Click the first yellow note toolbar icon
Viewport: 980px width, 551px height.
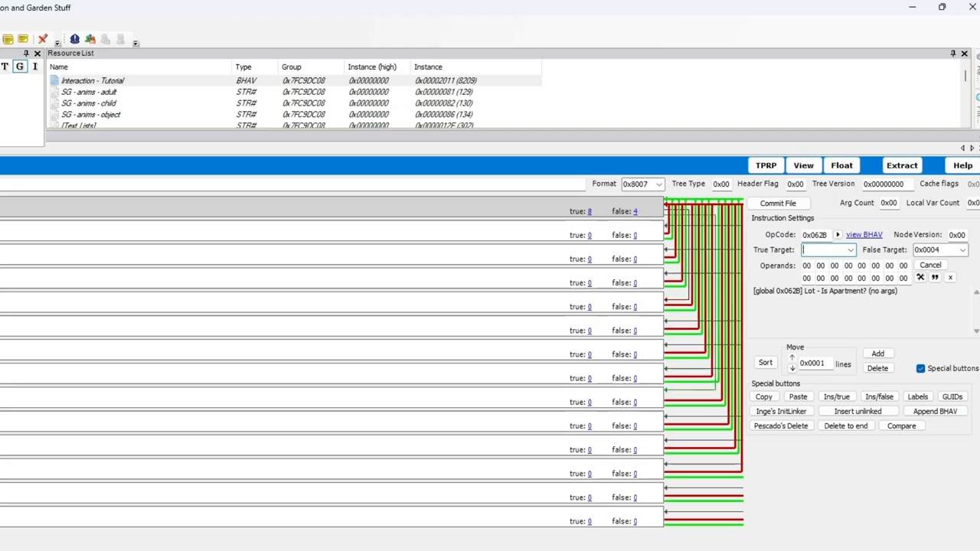coord(8,39)
